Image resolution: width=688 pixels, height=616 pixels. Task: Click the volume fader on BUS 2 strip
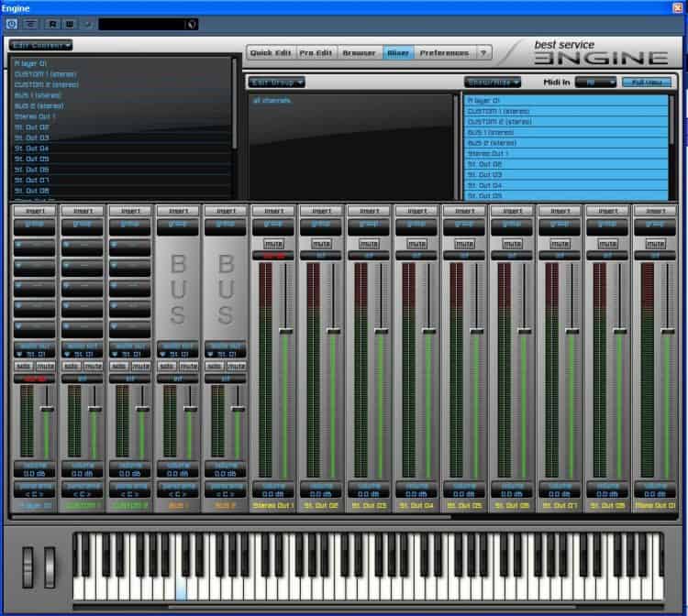(238, 409)
